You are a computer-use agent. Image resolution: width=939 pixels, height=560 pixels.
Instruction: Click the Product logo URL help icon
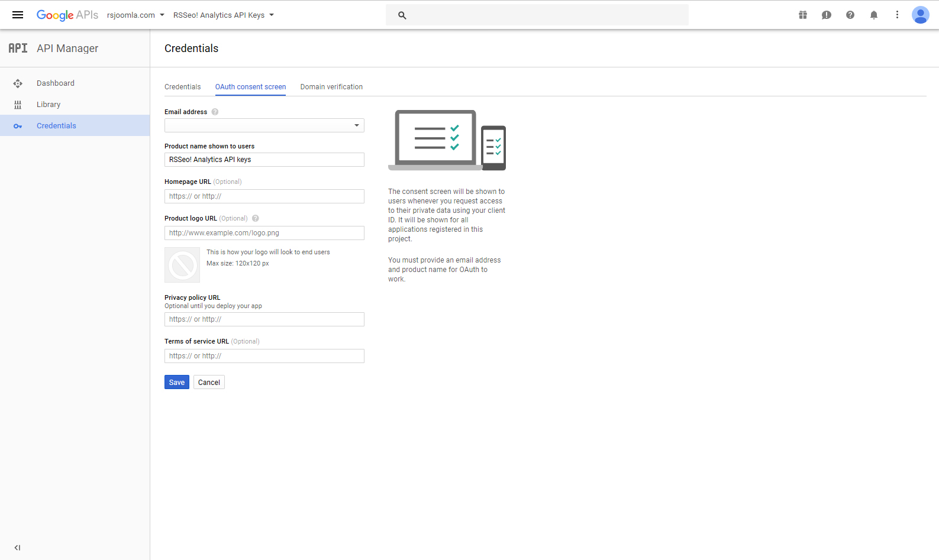[x=256, y=218]
